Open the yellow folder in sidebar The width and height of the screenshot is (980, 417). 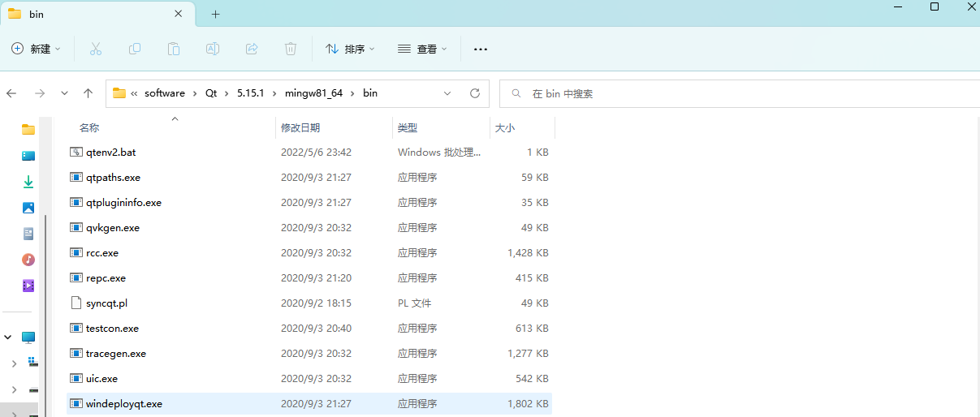[x=28, y=129]
